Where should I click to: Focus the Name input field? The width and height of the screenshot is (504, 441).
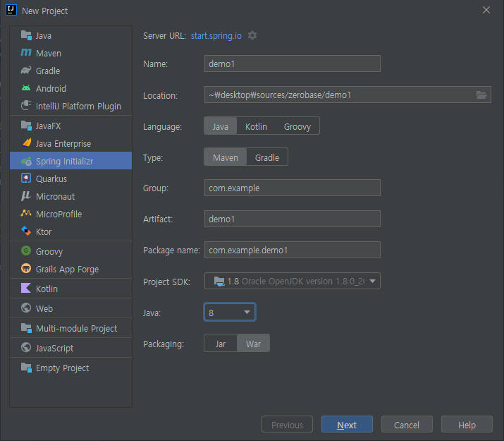292,64
